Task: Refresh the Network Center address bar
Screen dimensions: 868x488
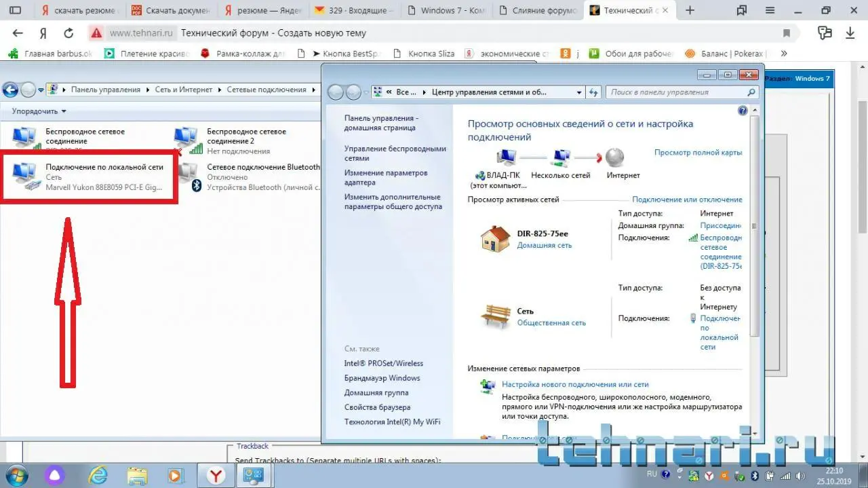Action: pyautogui.click(x=593, y=92)
